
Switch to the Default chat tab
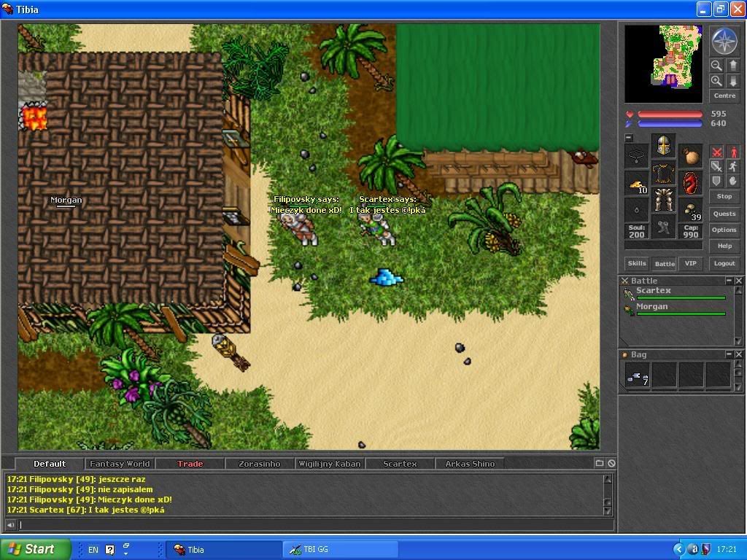click(x=50, y=463)
